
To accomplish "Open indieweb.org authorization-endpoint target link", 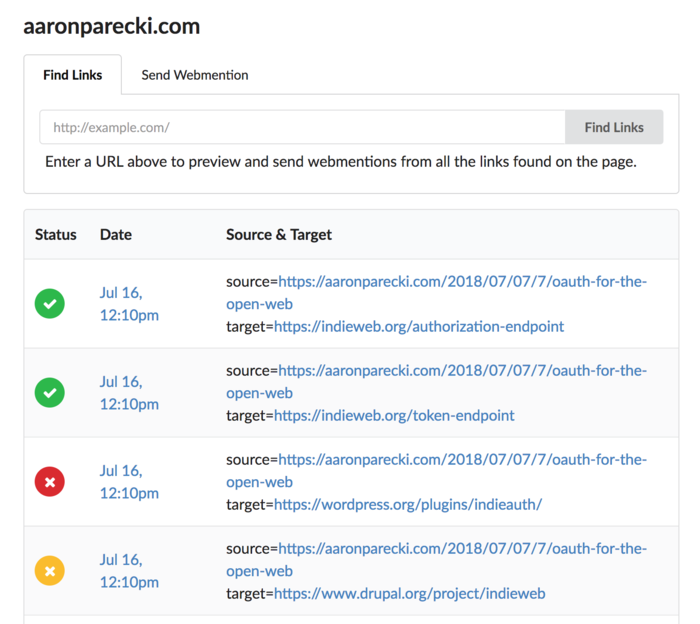I will pyautogui.click(x=419, y=327).
